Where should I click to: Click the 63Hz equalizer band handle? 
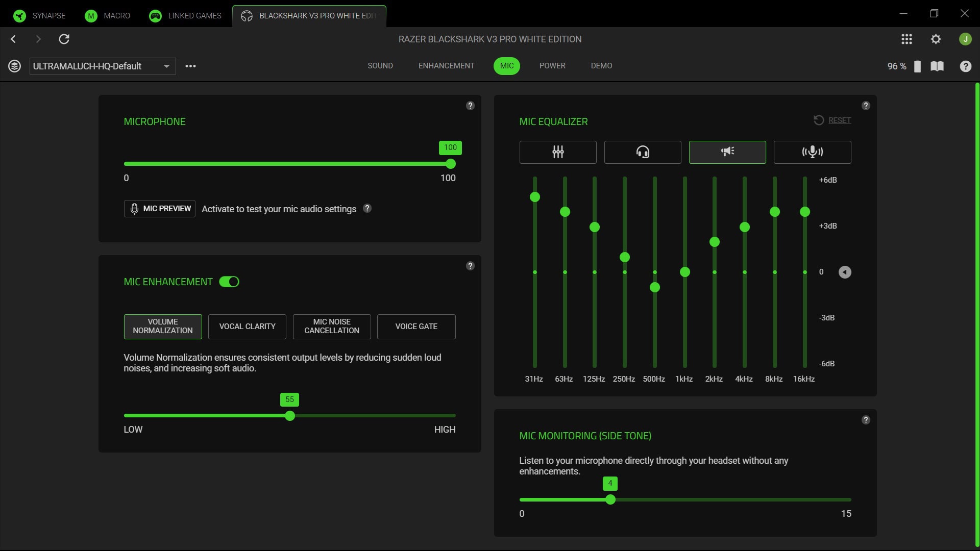565,212
